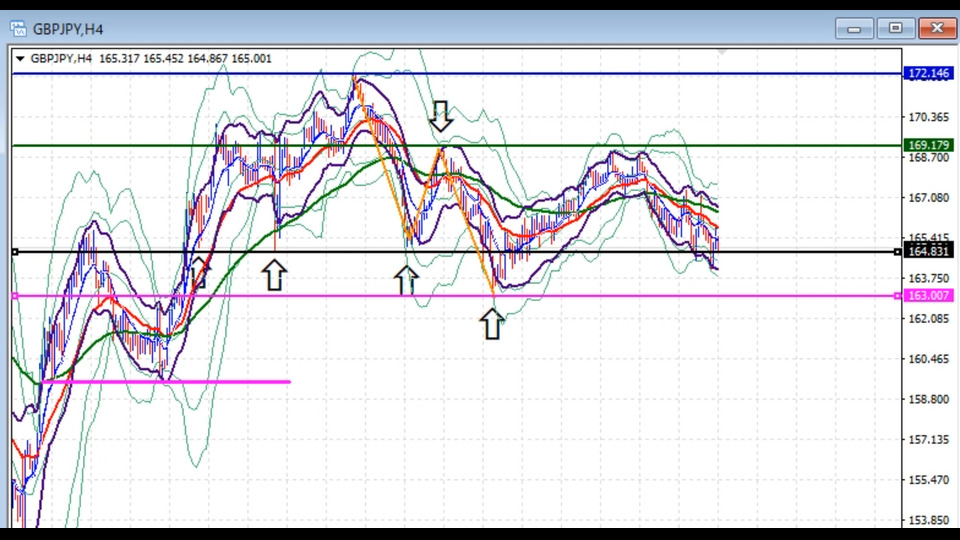The height and width of the screenshot is (540, 960).
Task: Maximize the GBPJPY,H4 chart window
Action: pos(895,29)
